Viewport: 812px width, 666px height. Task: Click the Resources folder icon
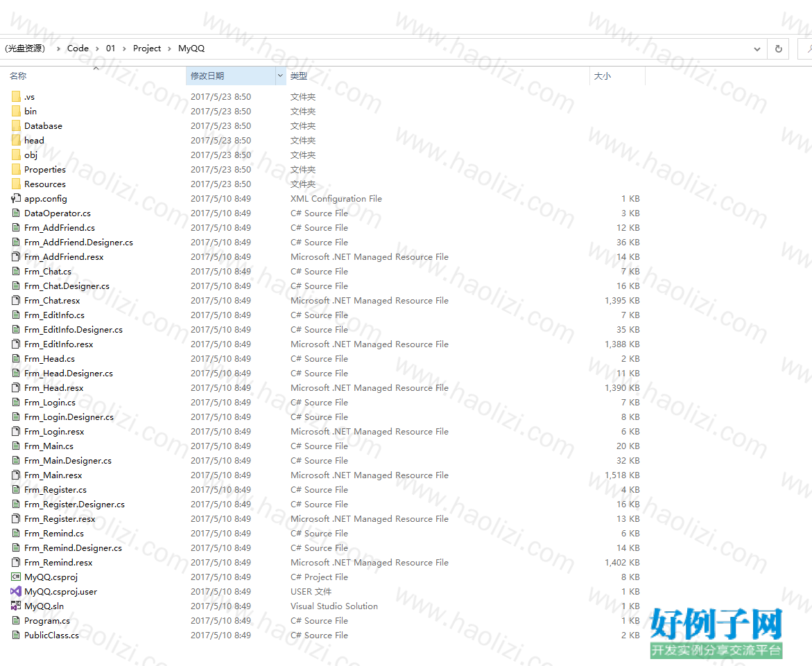[x=16, y=184]
